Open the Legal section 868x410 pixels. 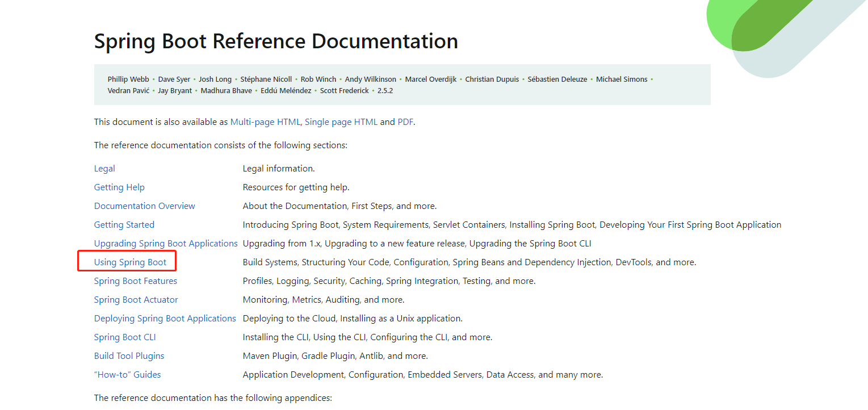point(104,168)
